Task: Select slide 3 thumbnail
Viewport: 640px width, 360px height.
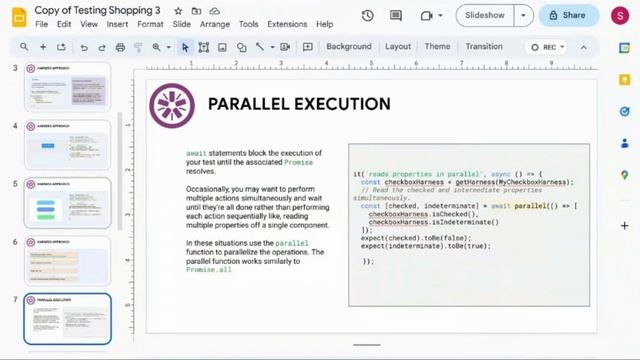Action: pyautogui.click(x=67, y=87)
